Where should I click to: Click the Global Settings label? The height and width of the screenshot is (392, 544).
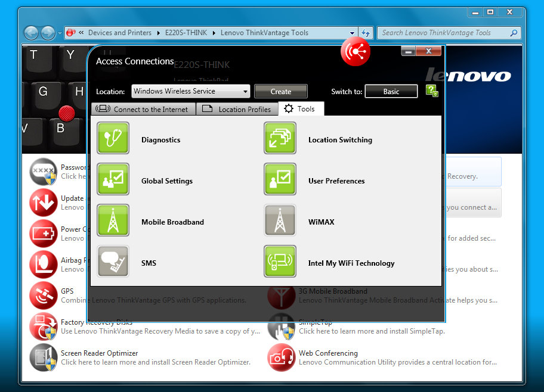point(167,181)
